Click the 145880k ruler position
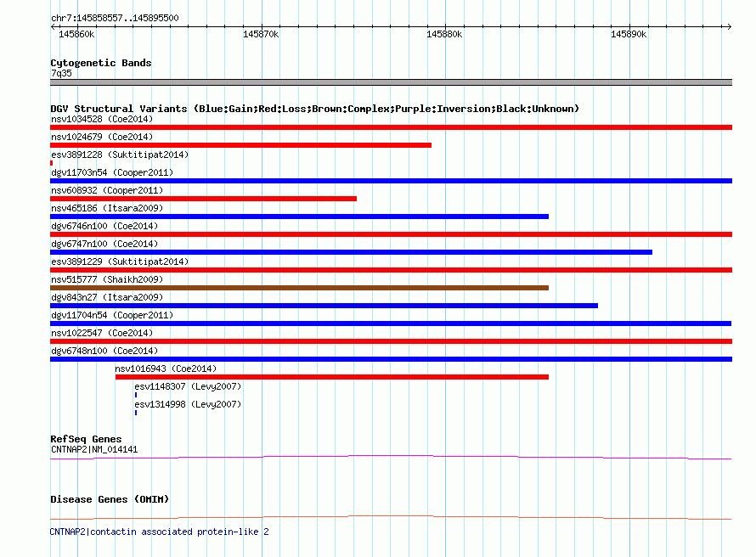This screenshot has height=557, width=756. (444, 34)
